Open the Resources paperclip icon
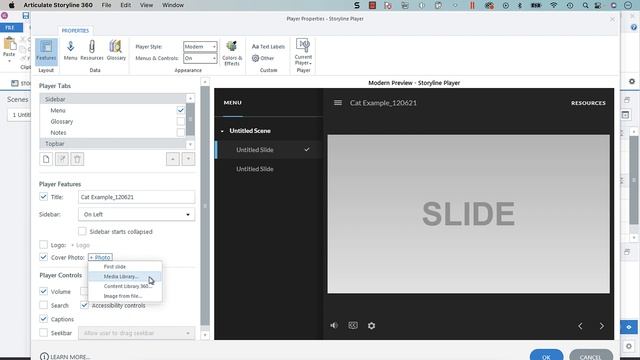Viewport: 640px width, 360px height. click(92, 51)
